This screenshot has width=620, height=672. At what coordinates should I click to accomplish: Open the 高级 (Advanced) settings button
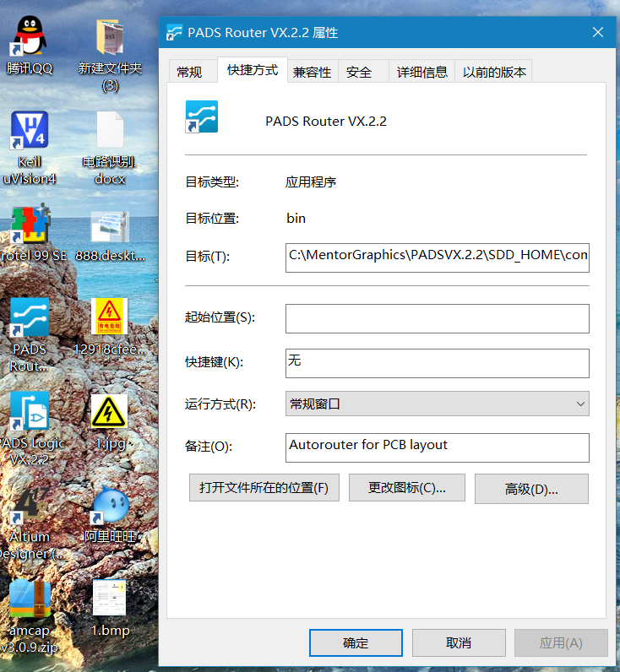pyautogui.click(x=531, y=489)
